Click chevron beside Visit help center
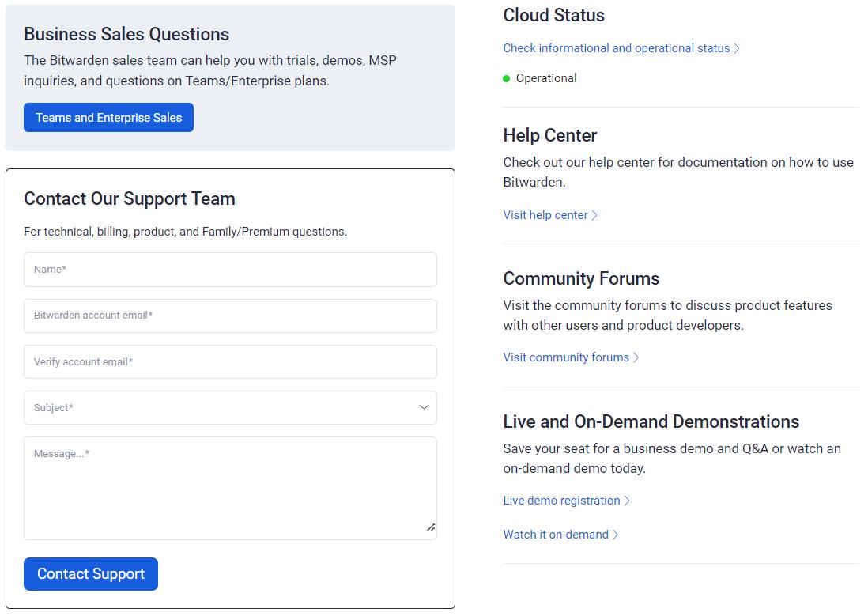Image resolution: width=868 pixels, height=616 pixels. coord(594,216)
